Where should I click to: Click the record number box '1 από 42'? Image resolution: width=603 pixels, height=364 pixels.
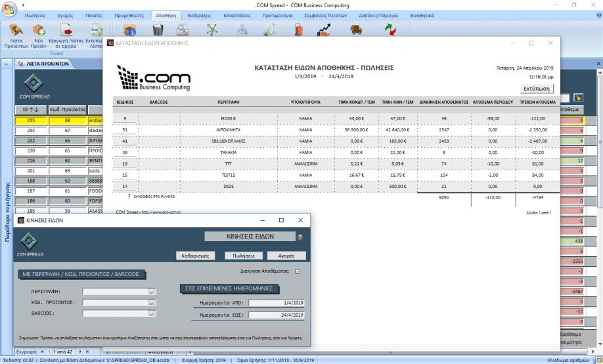tap(64, 352)
